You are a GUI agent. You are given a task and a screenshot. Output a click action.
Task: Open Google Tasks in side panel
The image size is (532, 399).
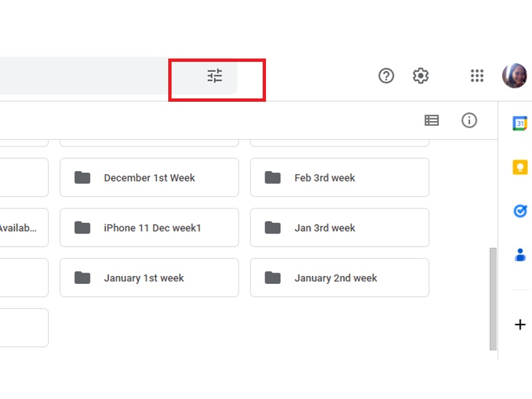[520, 211]
